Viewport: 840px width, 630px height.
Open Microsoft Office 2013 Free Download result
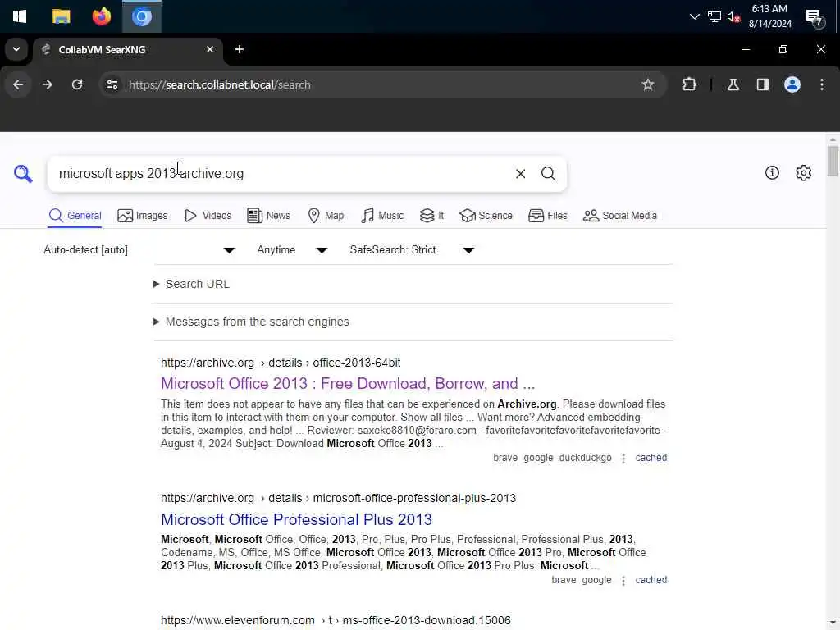click(x=348, y=384)
